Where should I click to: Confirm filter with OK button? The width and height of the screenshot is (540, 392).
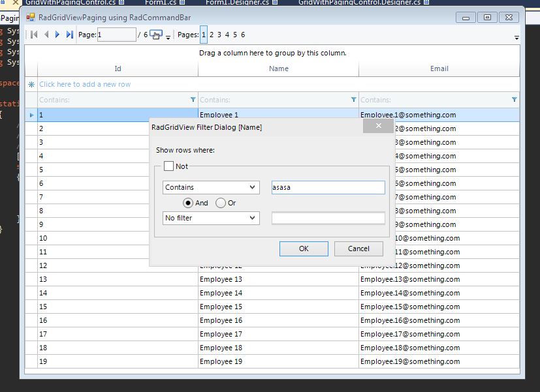coord(304,249)
